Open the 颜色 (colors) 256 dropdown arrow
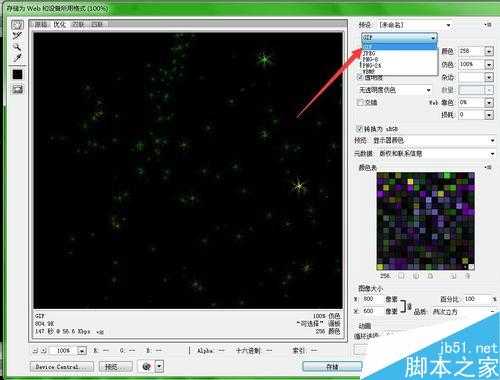Viewport: 500px width, 380px height. pos(489,51)
